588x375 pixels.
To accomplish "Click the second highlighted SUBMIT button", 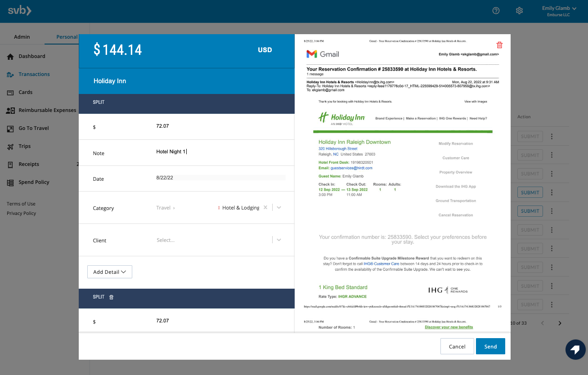I will coord(530,211).
